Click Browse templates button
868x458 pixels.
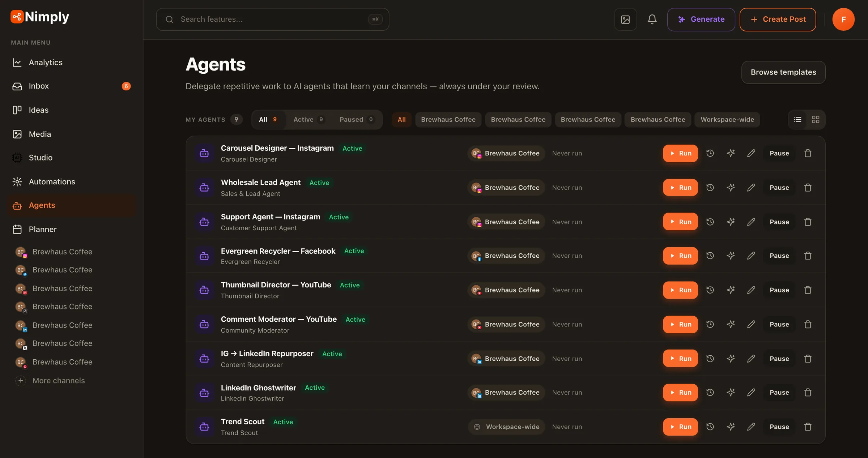[783, 72]
